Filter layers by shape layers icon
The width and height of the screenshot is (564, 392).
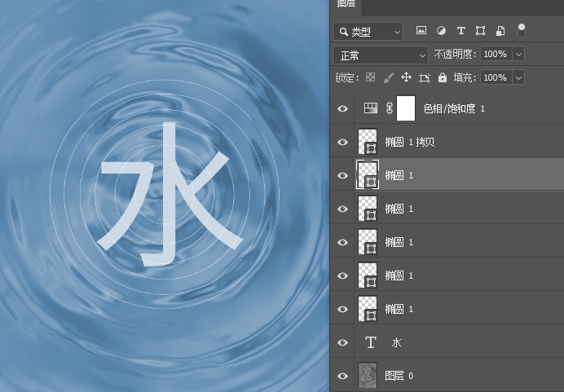(x=480, y=31)
